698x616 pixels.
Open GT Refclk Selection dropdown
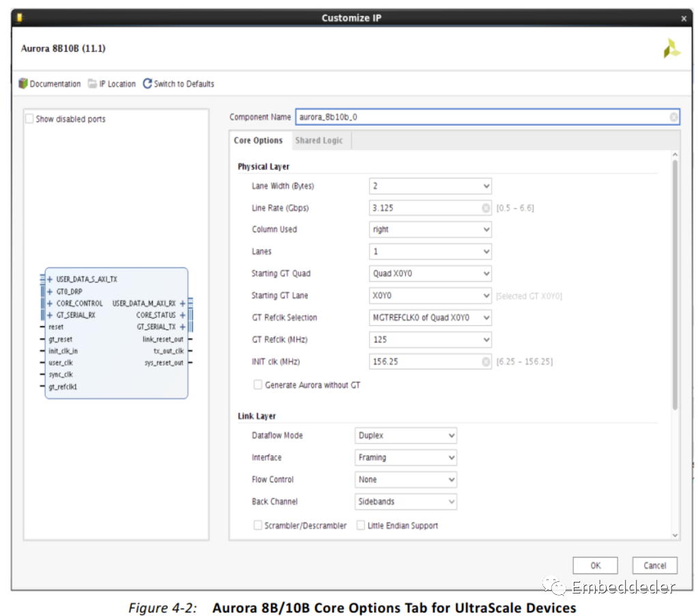pyautogui.click(x=430, y=317)
